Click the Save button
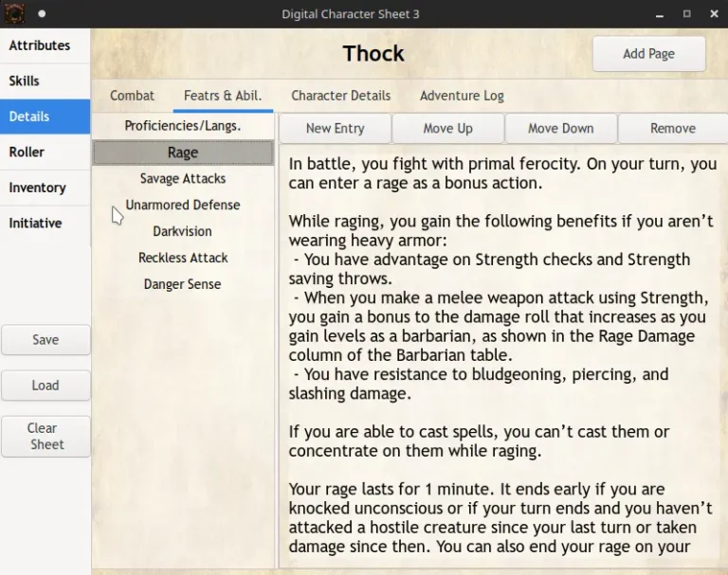728x575 pixels. tap(45, 340)
